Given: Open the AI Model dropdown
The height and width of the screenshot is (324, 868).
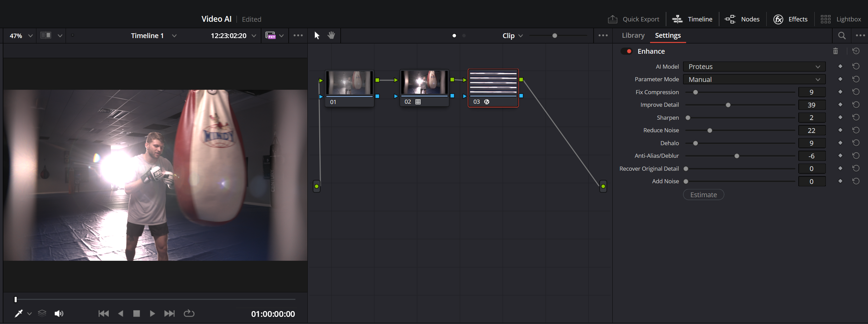Looking at the screenshot, I should pos(754,67).
